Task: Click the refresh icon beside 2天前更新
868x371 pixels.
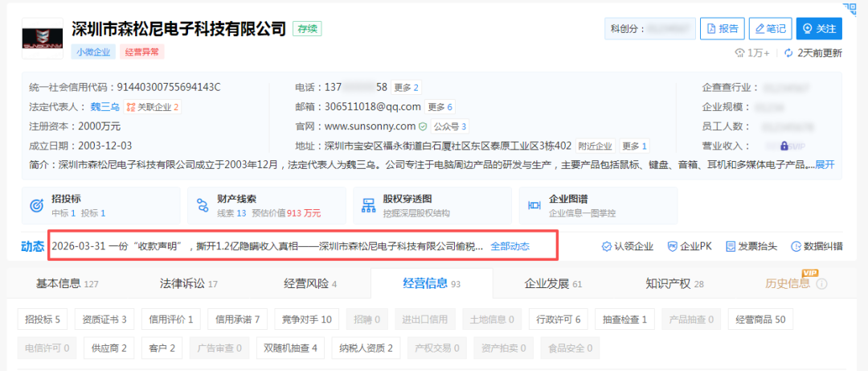Action: 788,53
